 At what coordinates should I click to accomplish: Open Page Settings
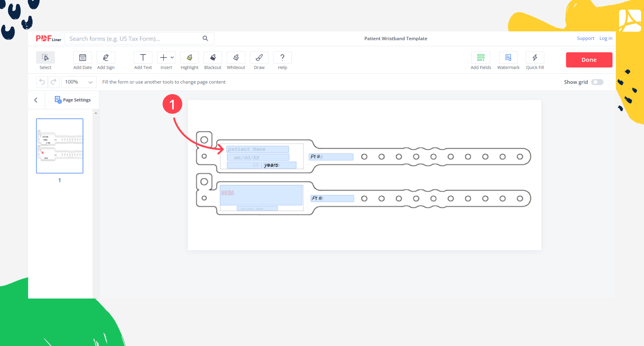point(73,100)
